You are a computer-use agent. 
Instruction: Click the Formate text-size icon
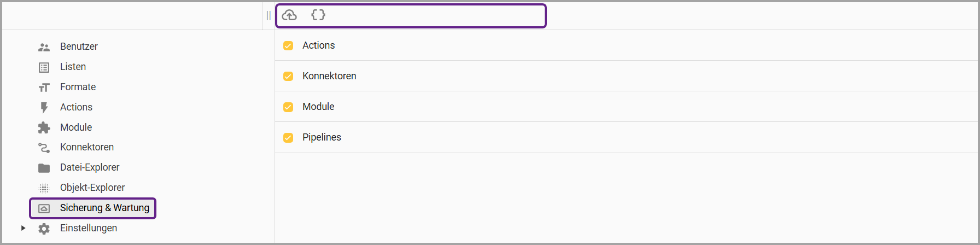[44, 87]
